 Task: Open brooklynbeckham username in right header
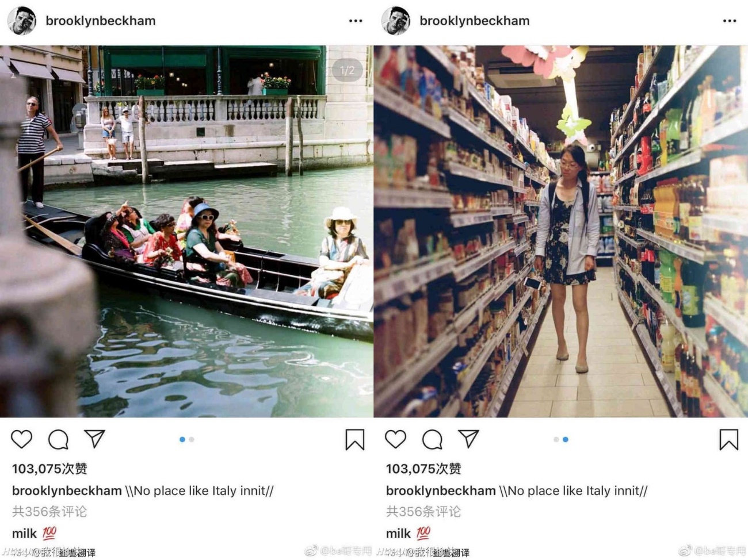(x=475, y=21)
